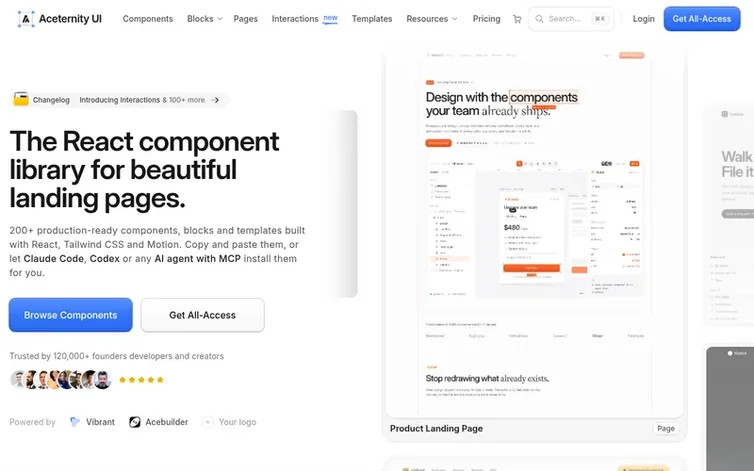Click the Powered by label
The height and width of the screenshot is (471, 754).
tap(32, 422)
